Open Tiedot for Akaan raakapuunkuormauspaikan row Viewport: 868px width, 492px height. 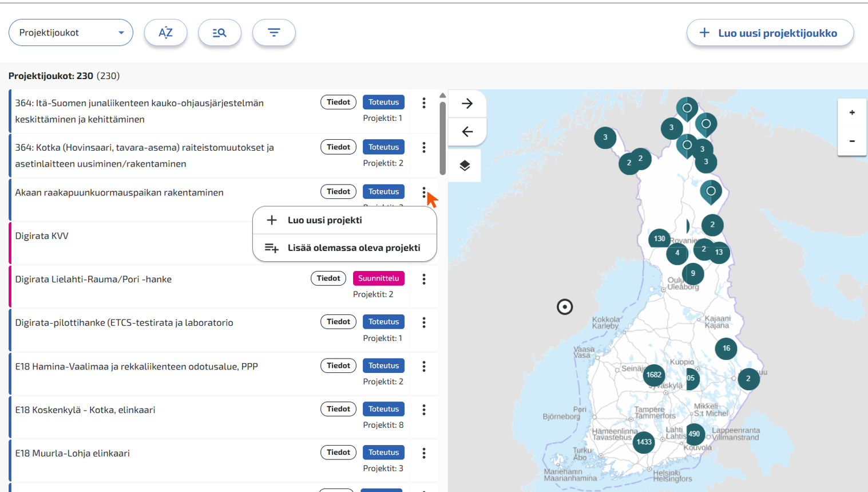click(338, 191)
